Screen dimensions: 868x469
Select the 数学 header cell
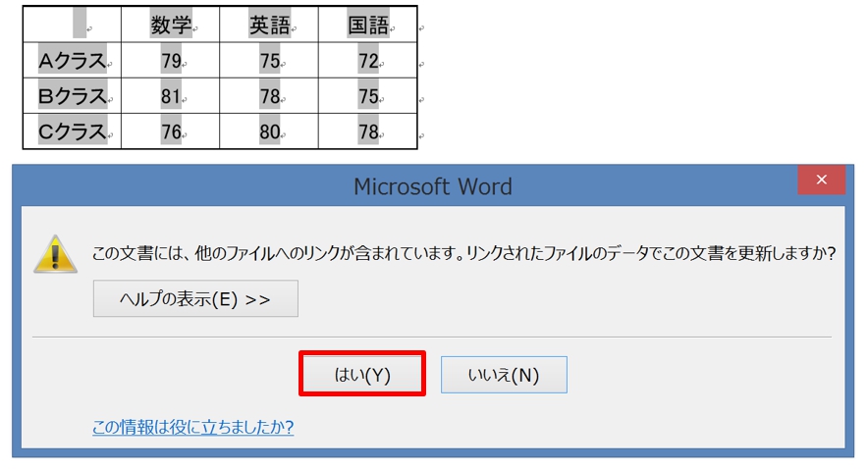(x=171, y=25)
